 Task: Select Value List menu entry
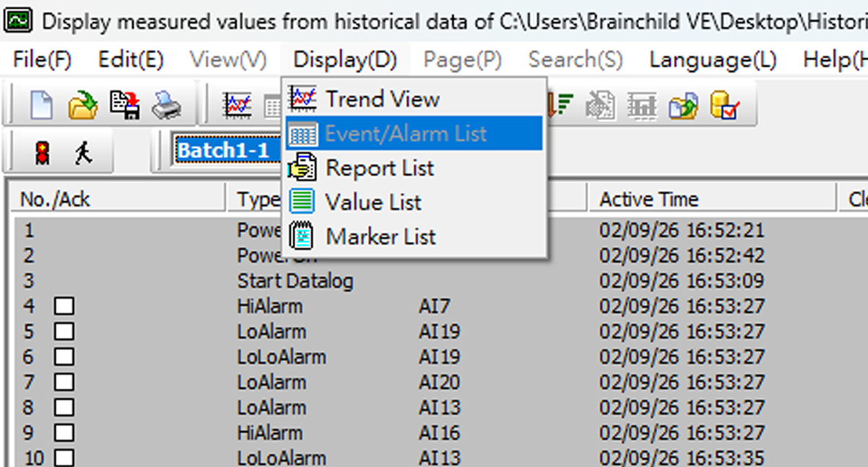pos(373,202)
